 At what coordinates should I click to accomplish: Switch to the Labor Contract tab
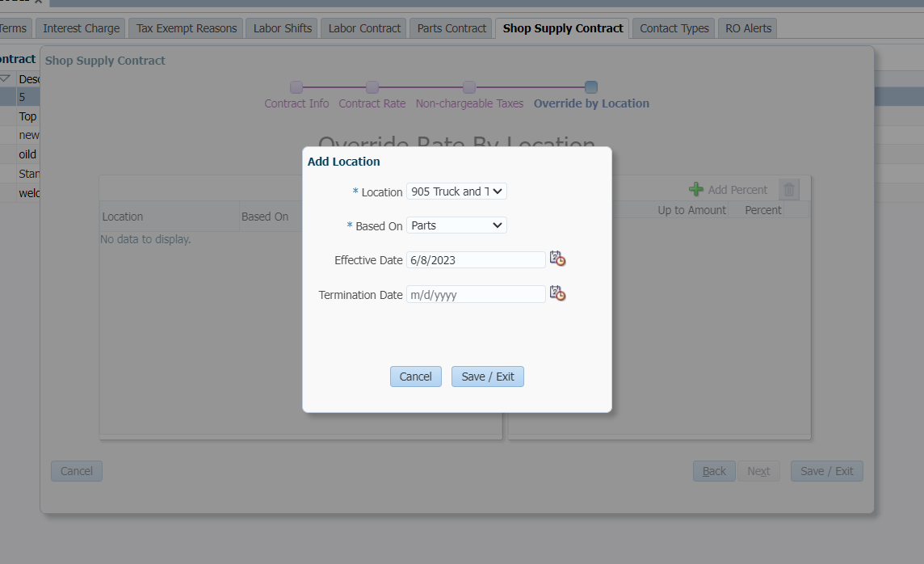[364, 28]
